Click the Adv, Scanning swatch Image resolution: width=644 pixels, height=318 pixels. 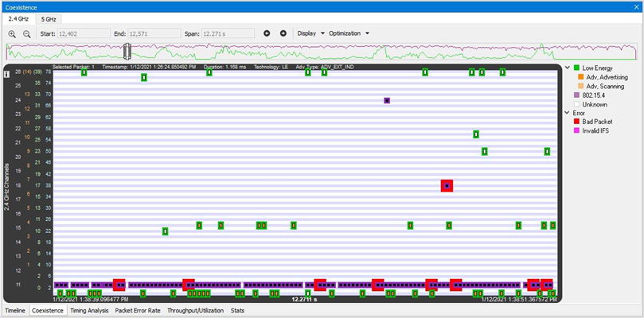[581, 86]
